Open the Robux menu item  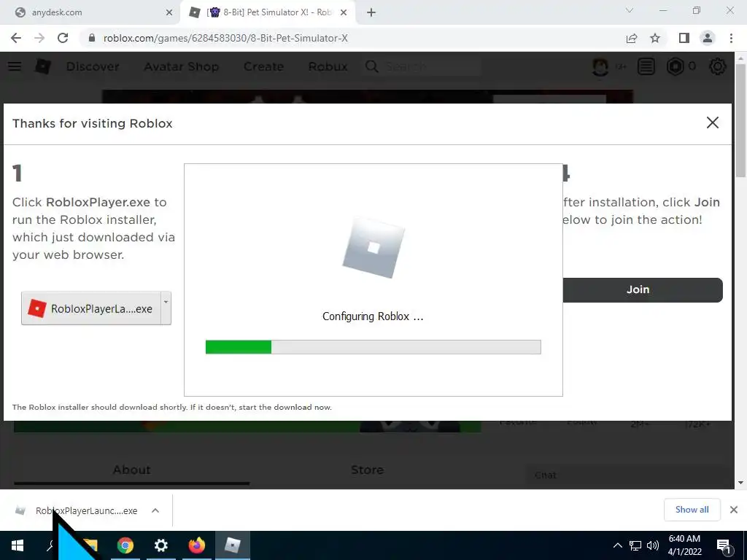(x=328, y=66)
